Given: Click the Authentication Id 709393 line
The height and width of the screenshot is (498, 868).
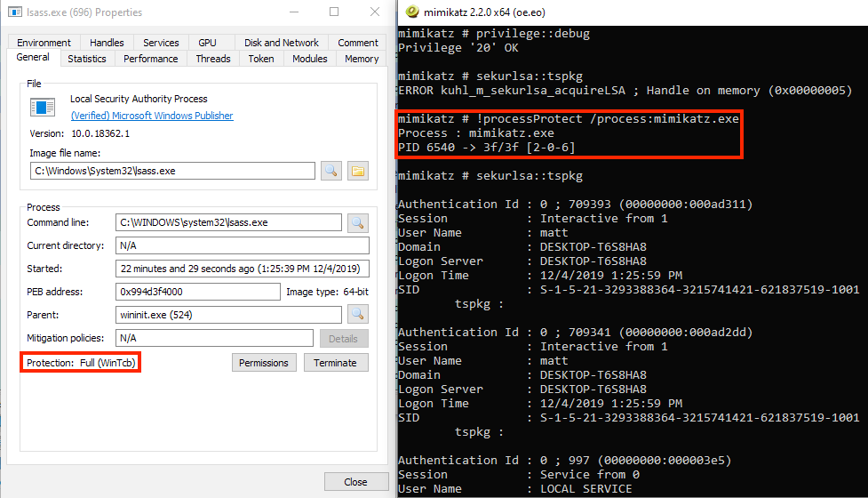Looking at the screenshot, I should pyautogui.click(x=575, y=204).
